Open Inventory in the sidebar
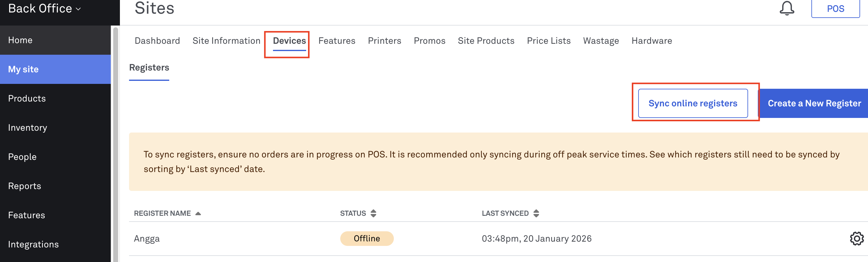 28,127
